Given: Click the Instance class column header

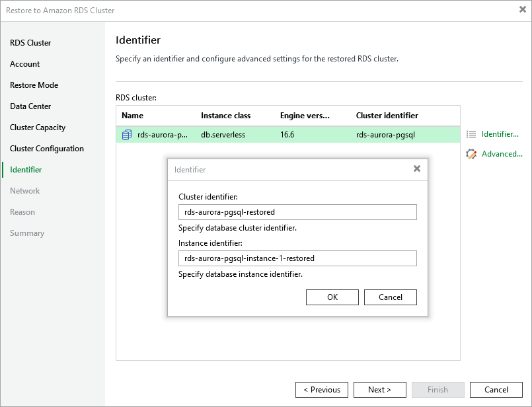Looking at the screenshot, I should tap(225, 116).
